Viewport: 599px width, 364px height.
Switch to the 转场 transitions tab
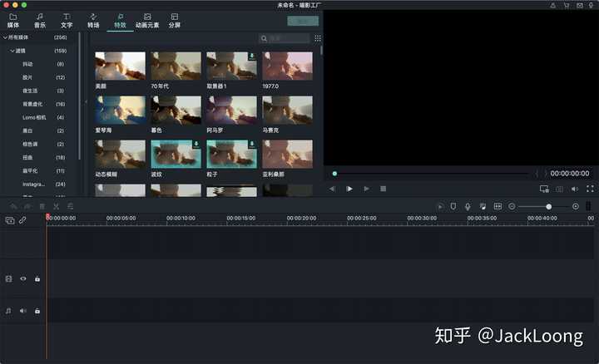point(93,21)
